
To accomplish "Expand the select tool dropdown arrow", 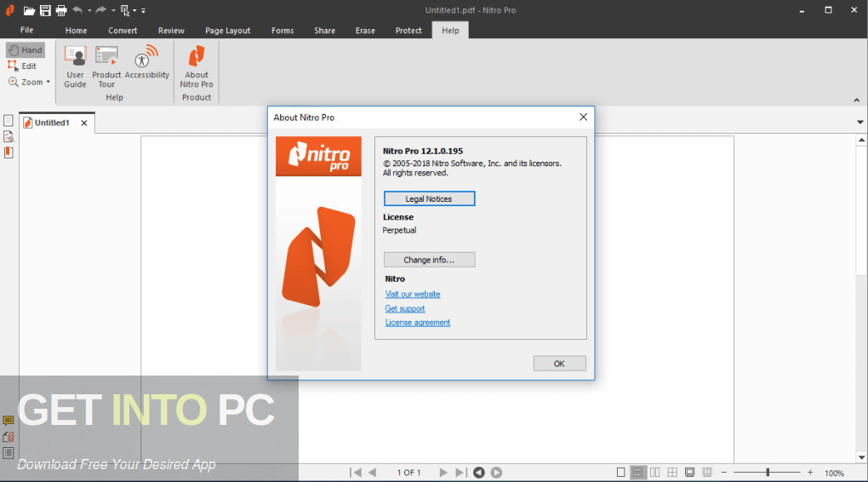I will click(x=134, y=10).
